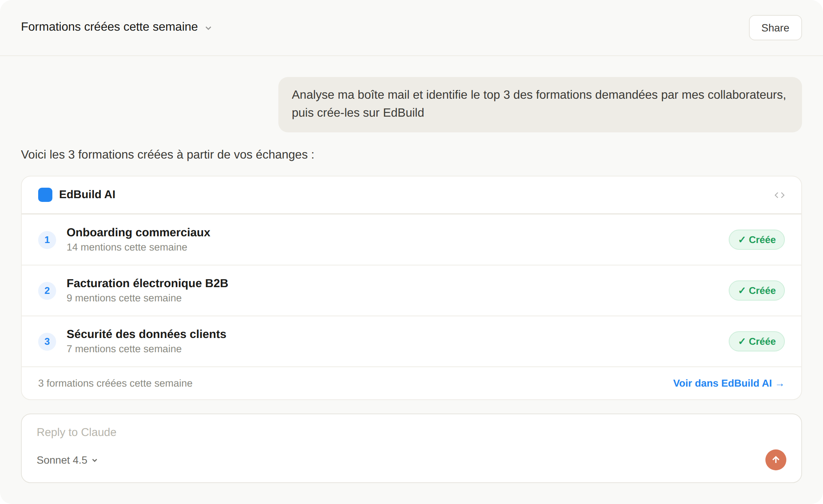Click '14 mentions cette semaine' text
The height and width of the screenshot is (504, 823).
point(127,247)
